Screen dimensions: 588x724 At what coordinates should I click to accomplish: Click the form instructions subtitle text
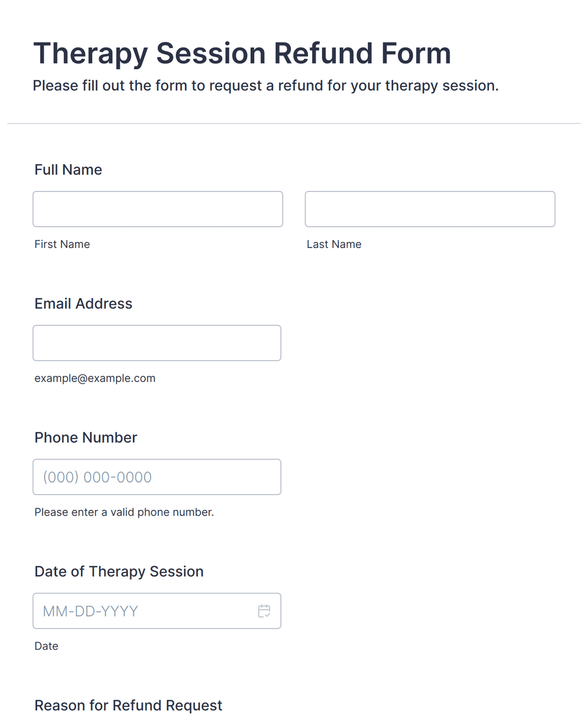click(x=266, y=86)
